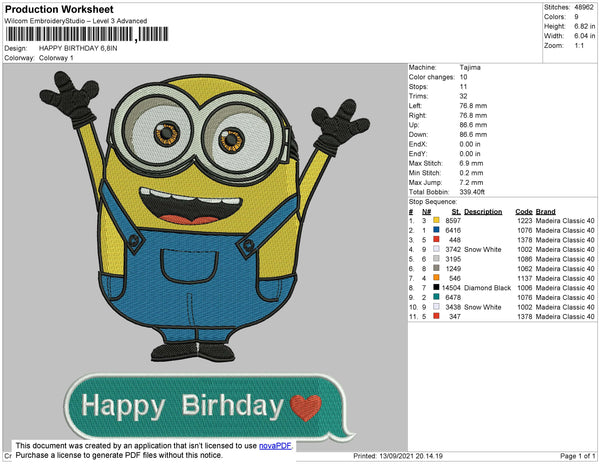This screenshot has height=464, width=600.
Task: Click the Stitches value 48962
Action: 583,6
